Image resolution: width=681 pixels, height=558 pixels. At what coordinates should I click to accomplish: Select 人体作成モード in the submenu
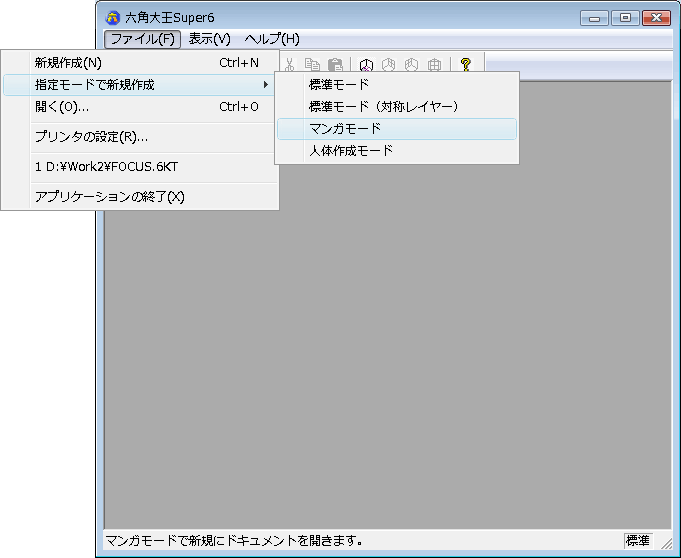(x=397, y=151)
